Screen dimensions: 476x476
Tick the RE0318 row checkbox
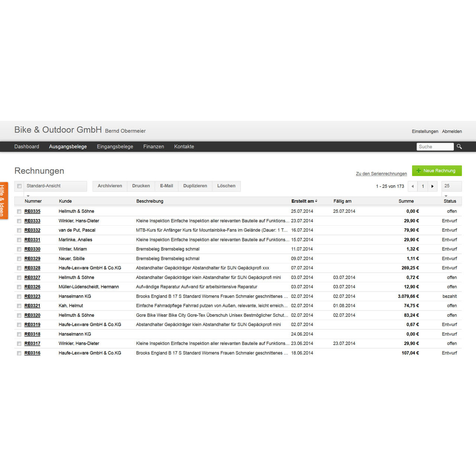(x=19, y=334)
